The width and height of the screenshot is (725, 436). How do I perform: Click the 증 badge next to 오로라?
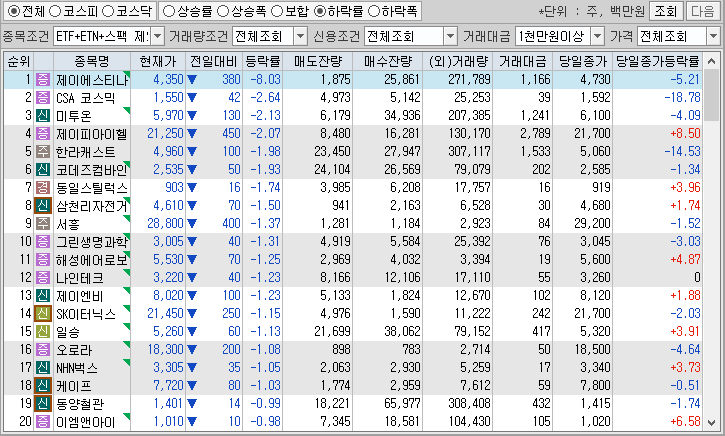[x=43, y=350]
